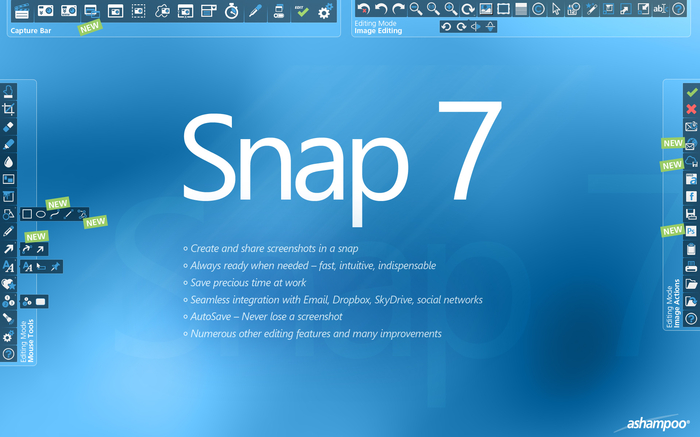700x437 pixels.
Task: Select the Crop tool
Action: tap(8, 109)
